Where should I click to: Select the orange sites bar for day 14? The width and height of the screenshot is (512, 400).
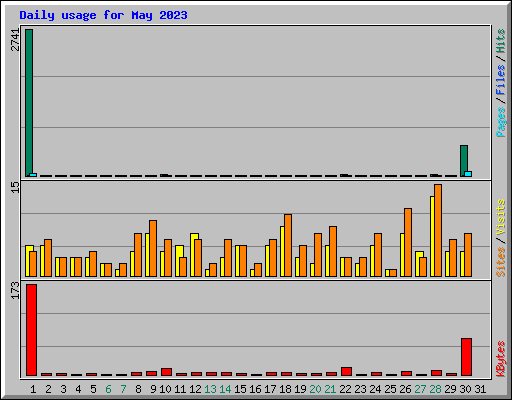(228, 258)
